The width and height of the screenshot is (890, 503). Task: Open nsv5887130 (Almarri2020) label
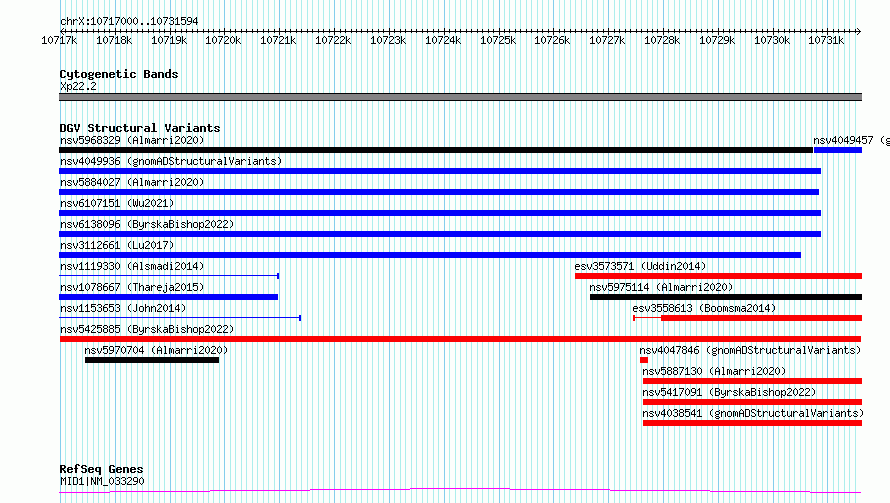coord(714,371)
